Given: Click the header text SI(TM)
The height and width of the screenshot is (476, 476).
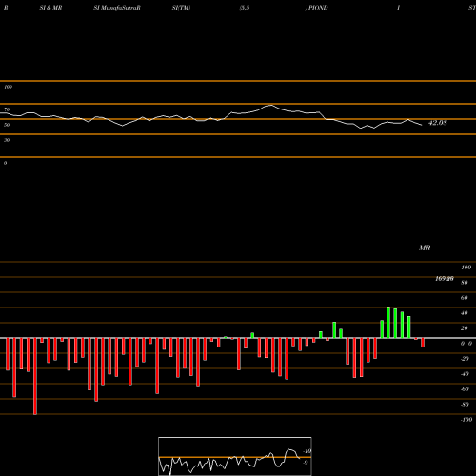Looking at the screenshot, I should pyautogui.click(x=181, y=8).
